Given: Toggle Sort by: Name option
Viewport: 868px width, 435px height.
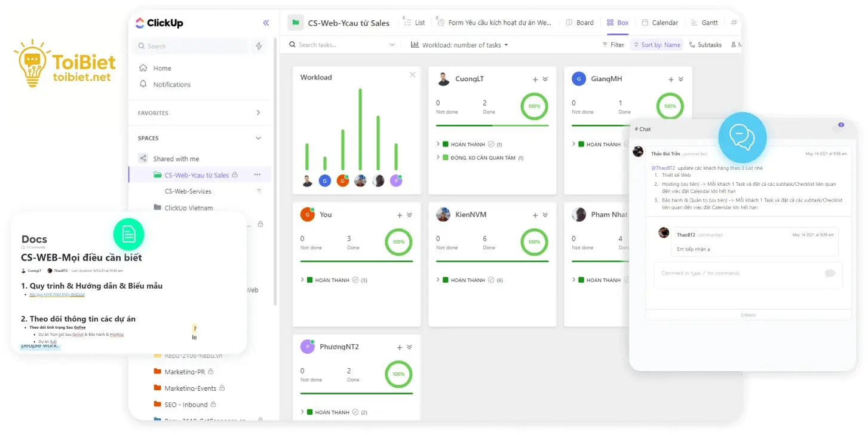Looking at the screenshot, I should (657, 45).
